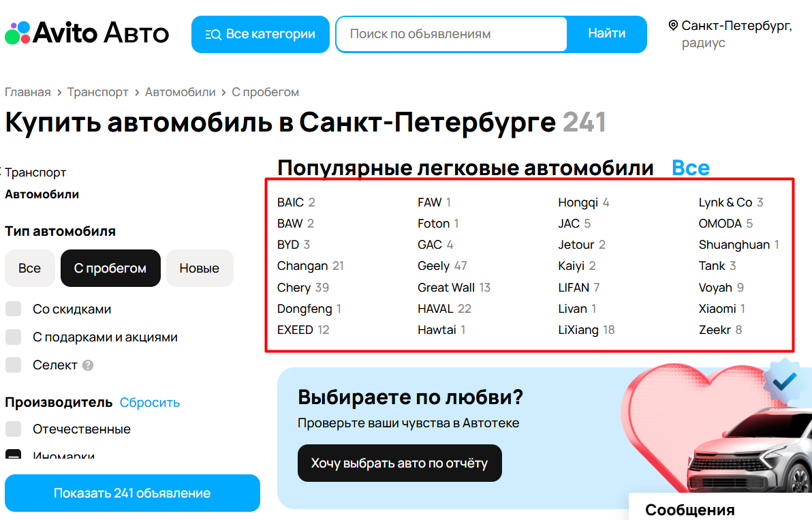Image resolution: width=812 pixels, height=520 pixels.
Task: Click the Показать 241 объявление button
Action: point(133,493)
